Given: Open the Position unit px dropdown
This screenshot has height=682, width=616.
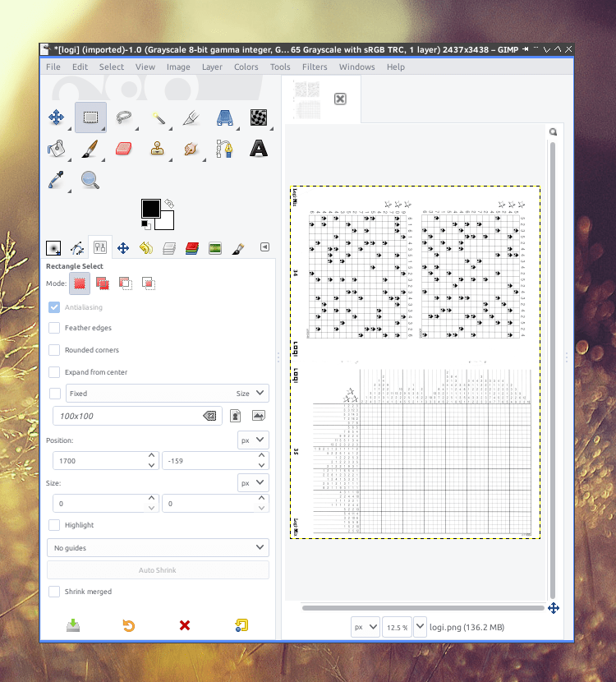Looking at the screenshot, I should [x=253, y=440].
